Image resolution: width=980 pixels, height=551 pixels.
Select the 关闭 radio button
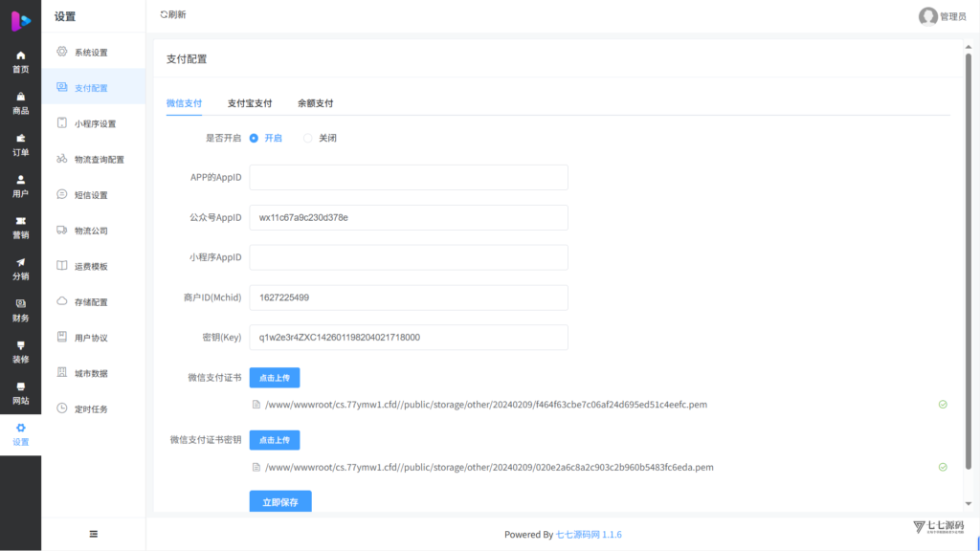click(307, 138)
